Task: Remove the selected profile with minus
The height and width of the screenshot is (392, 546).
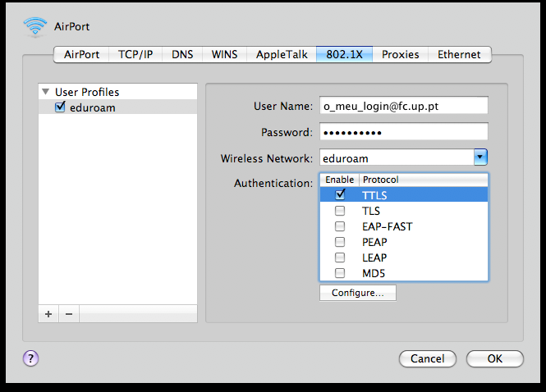Action: coord(69,314)
